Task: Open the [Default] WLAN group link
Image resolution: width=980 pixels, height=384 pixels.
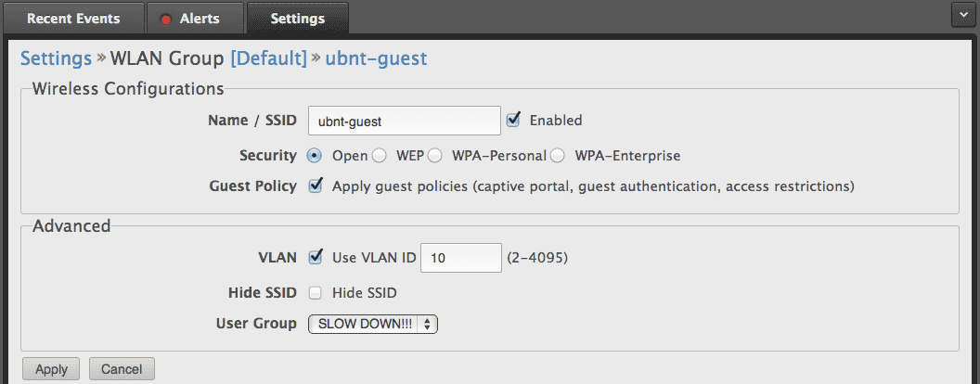Action: pyautogui.click(x=268, y=58)
